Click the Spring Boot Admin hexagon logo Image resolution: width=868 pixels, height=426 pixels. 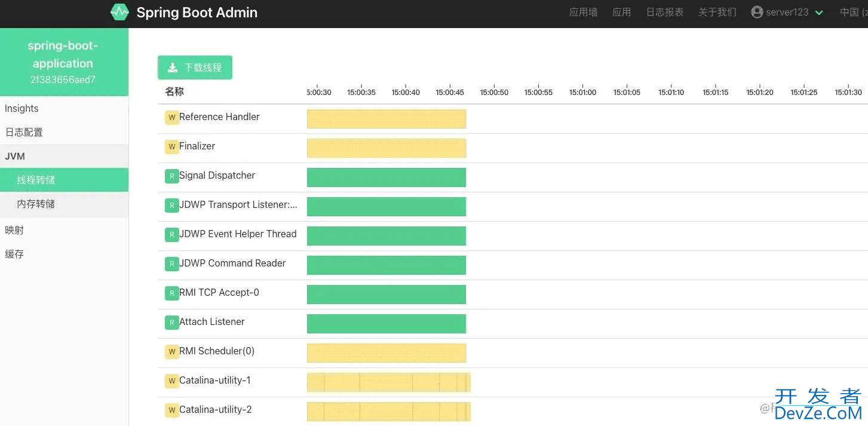[119, 12]
